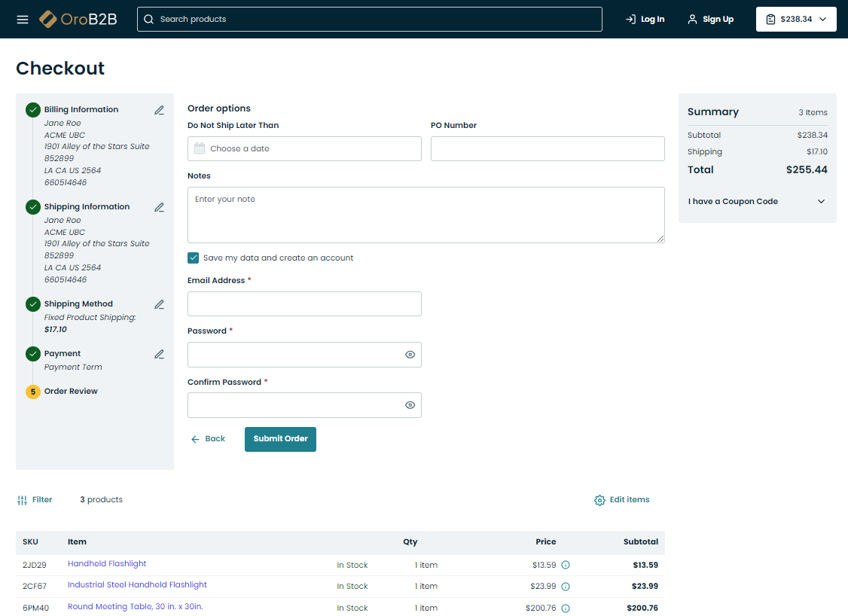Screen dimensions: 848x616
Task: Edit Shipping Information with pencil icon
Action: tap(159, 207)
